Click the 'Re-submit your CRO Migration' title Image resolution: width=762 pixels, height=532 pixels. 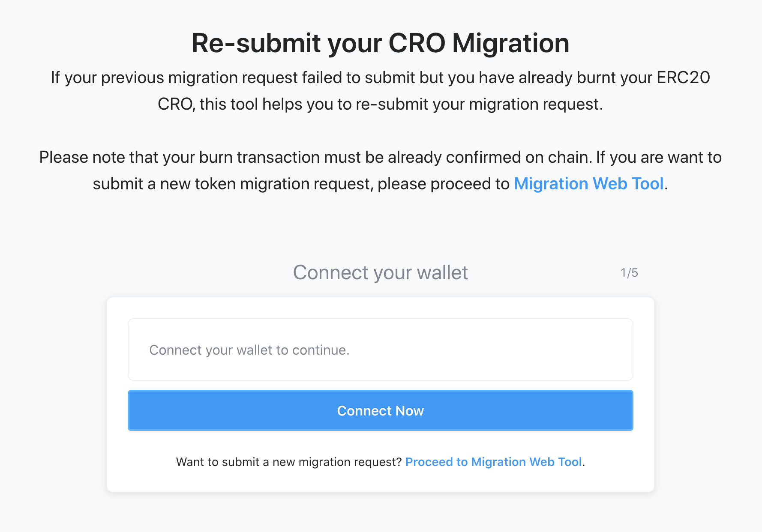380,43
